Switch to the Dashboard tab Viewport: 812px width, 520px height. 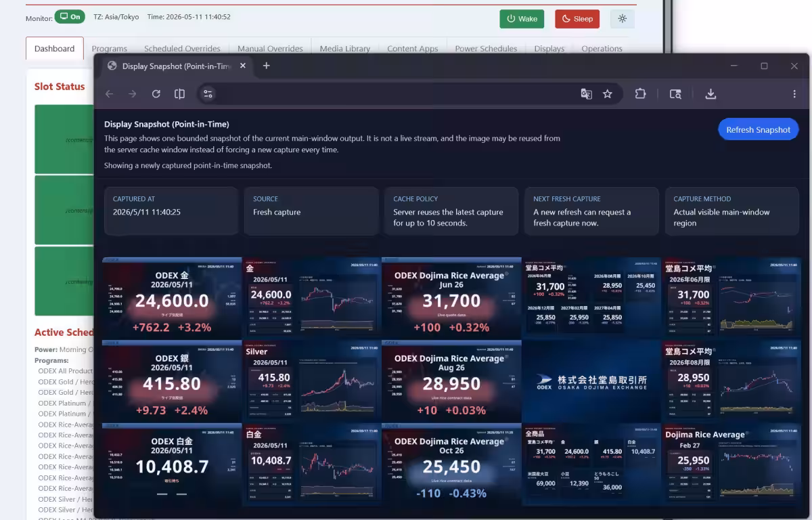click(x=55, y=48)
